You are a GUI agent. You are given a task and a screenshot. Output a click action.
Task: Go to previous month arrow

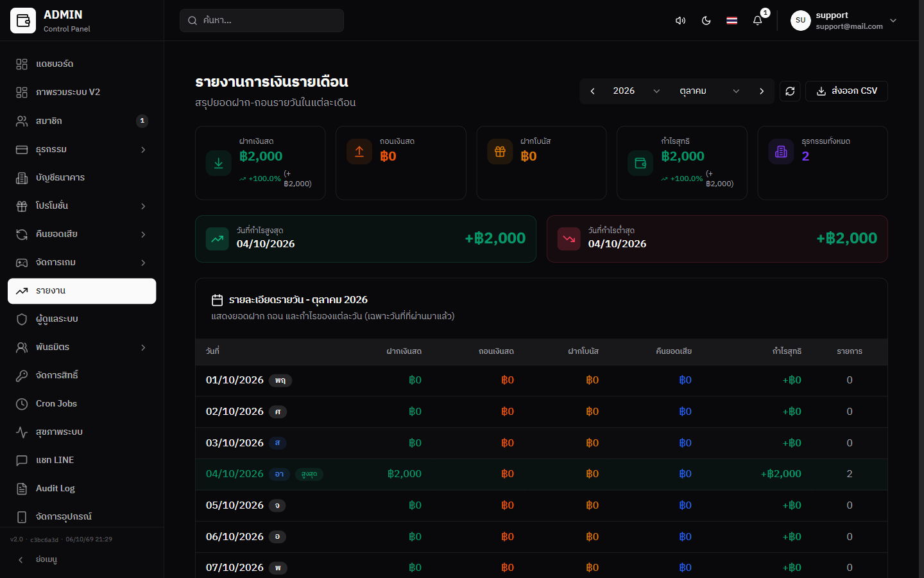pyautogui.click(x=592, y=91)
